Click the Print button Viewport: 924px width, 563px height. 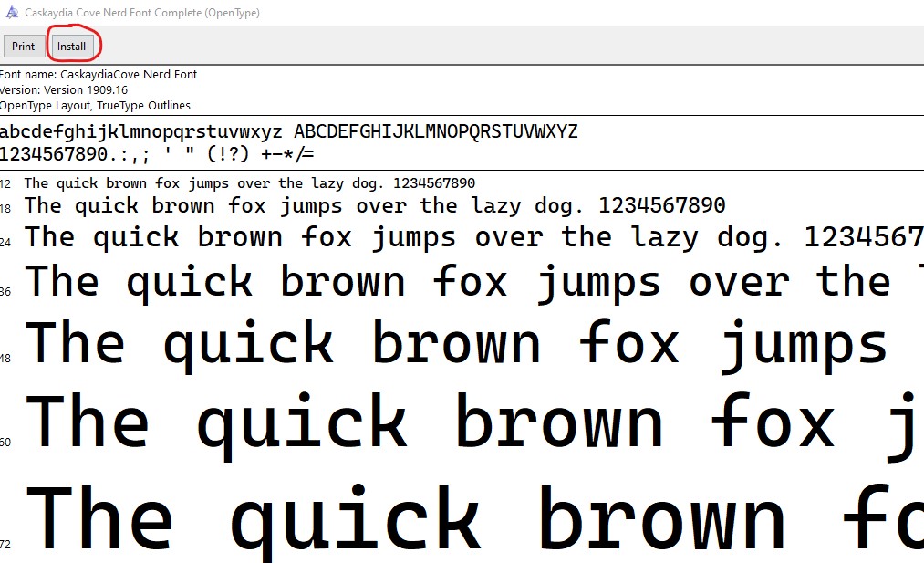point(24,46)
